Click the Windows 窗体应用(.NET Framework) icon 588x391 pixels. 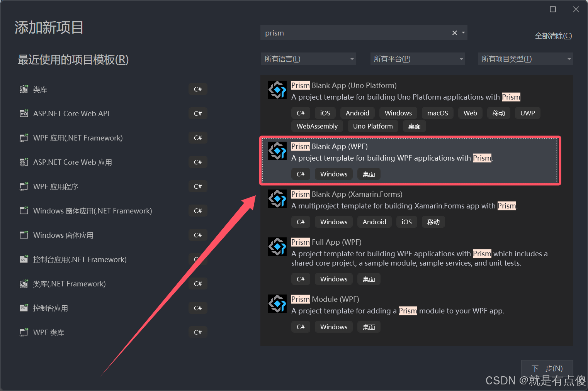pos(24,211)
